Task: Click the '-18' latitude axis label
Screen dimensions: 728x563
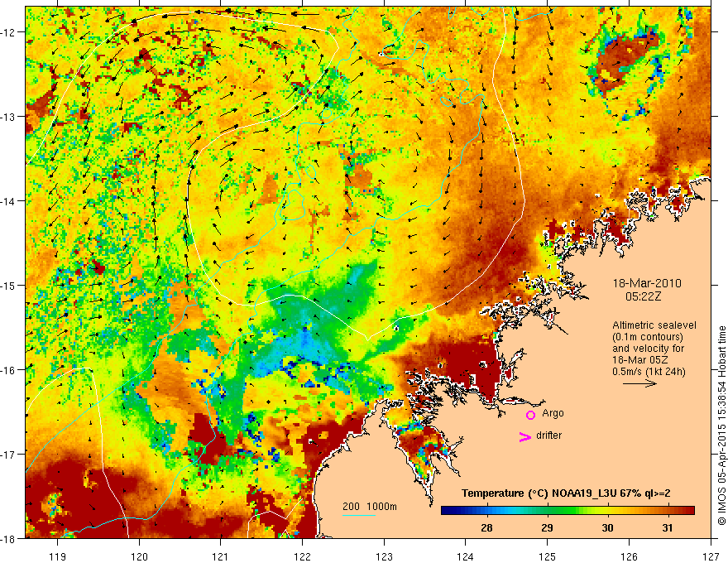Action: coord(9,538)
